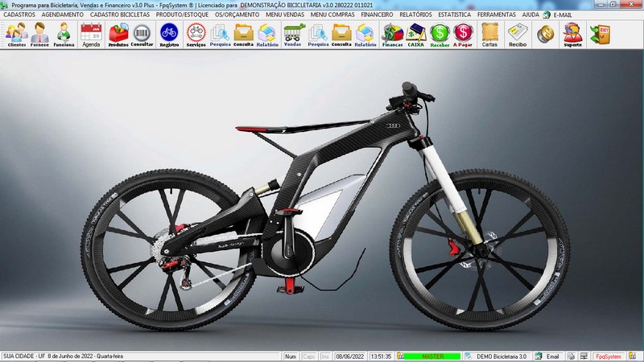Open the Vendas shopping cart icon
Image resolution: width=644 pixels, height=362 pixels.
point(293,35)
